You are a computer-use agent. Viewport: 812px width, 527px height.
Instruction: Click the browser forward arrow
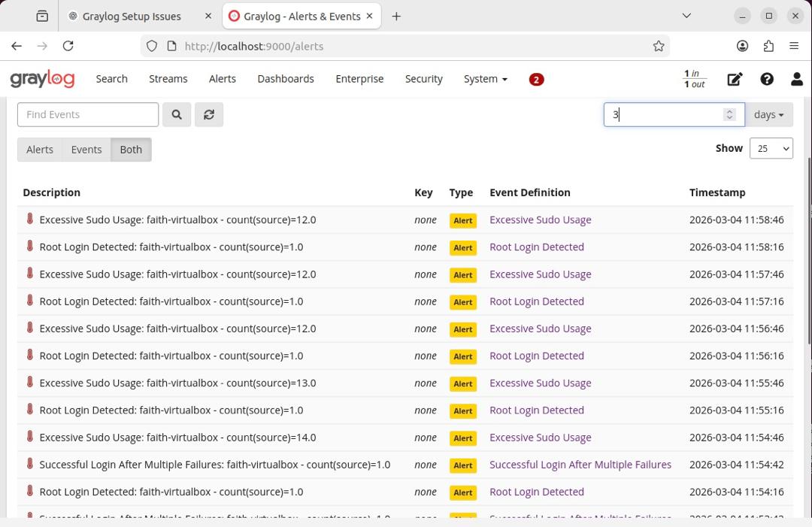[42, 46]
